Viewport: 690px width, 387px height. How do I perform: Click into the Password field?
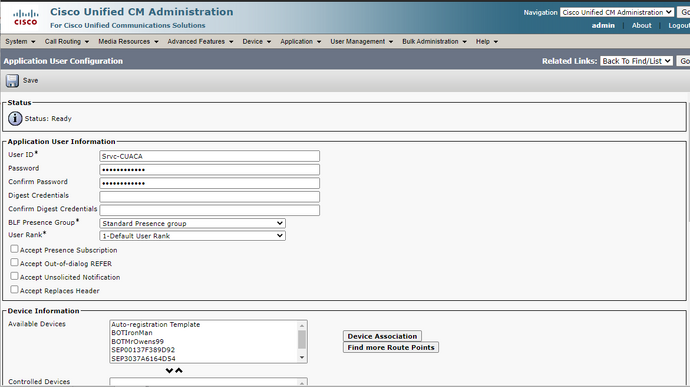[x=209, y=170]
